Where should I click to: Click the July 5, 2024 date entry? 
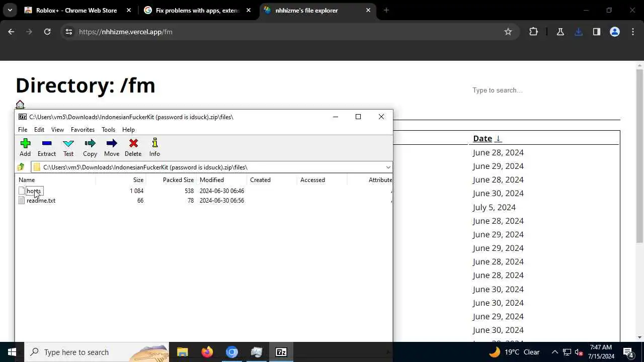pyautogui.click(x=494, y=207)
